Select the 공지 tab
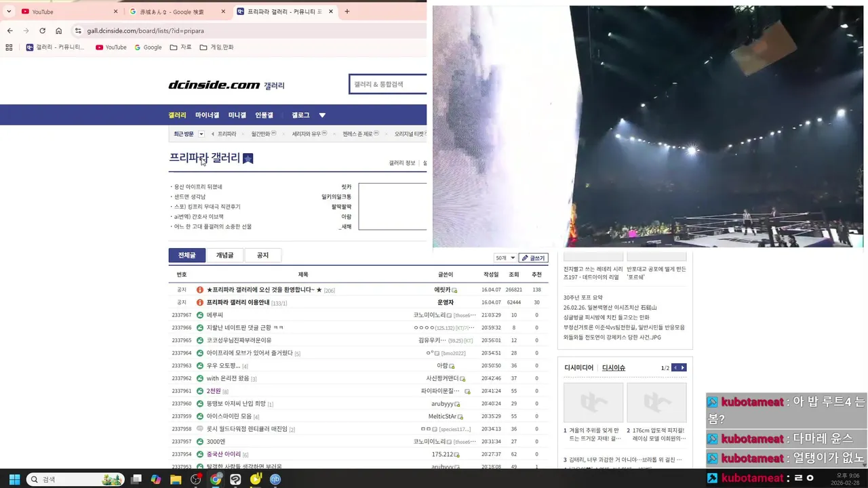 point(262,255)
